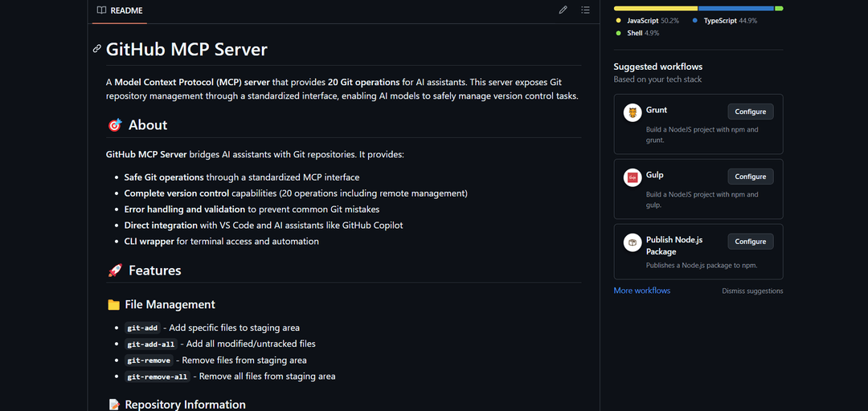This screenshot has width=868, height=411.
Task: Click the Publish Node.js Package title
Action: (675, 246)
